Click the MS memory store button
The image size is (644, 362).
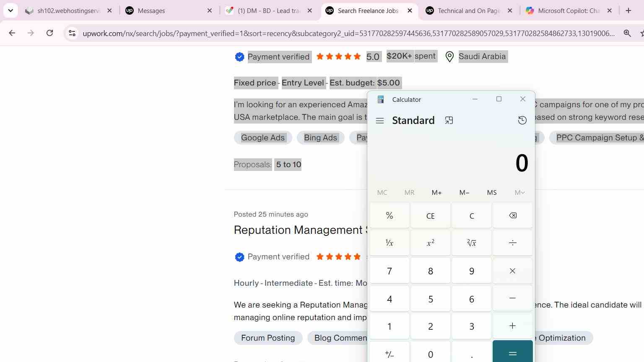click(x=492, y=193)
